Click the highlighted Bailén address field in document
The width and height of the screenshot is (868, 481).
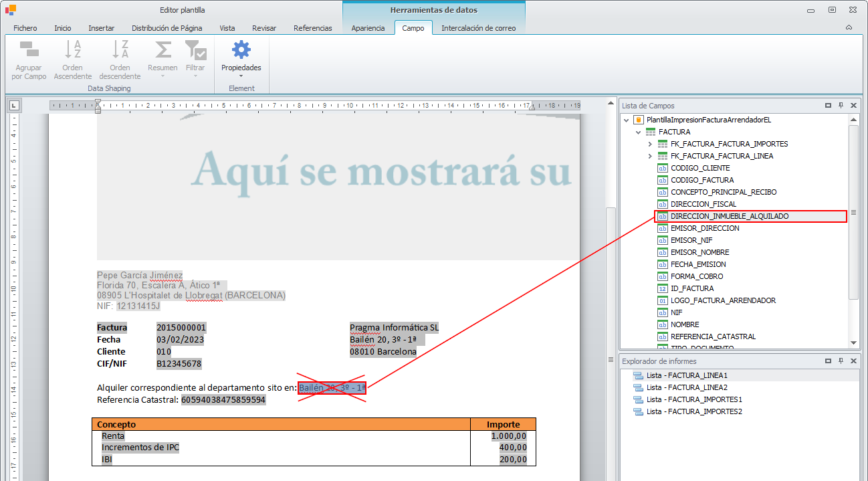coord(332,387)
